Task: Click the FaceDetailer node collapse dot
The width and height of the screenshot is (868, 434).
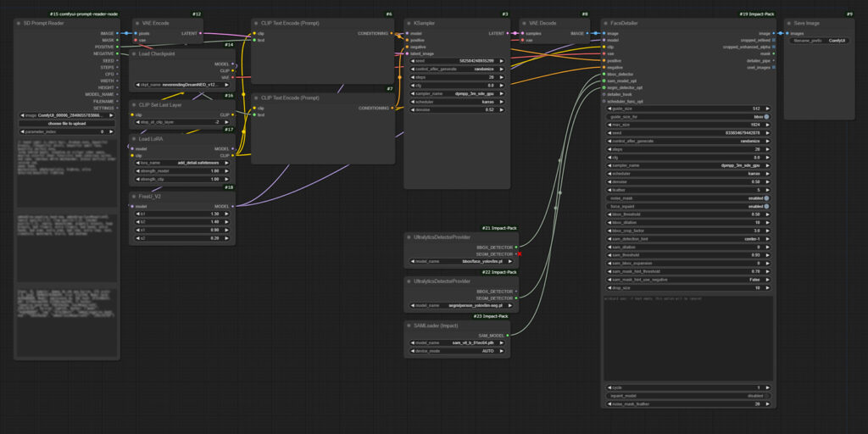Action: click(x=607, y=24)
